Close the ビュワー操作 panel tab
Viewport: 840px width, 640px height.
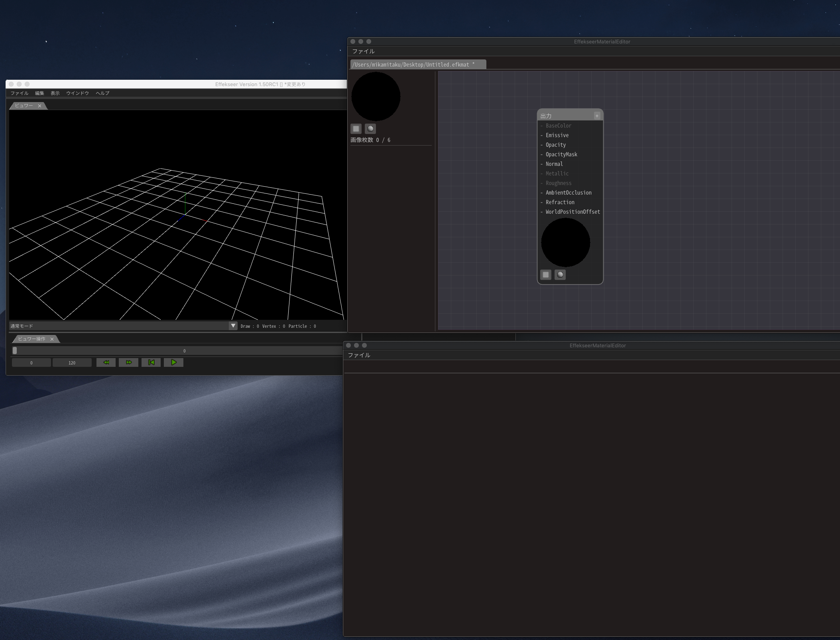52,339
